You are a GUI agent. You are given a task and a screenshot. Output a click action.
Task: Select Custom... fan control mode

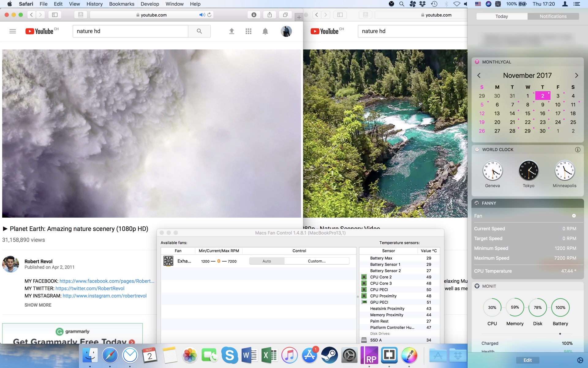click(x=317, y=261)
